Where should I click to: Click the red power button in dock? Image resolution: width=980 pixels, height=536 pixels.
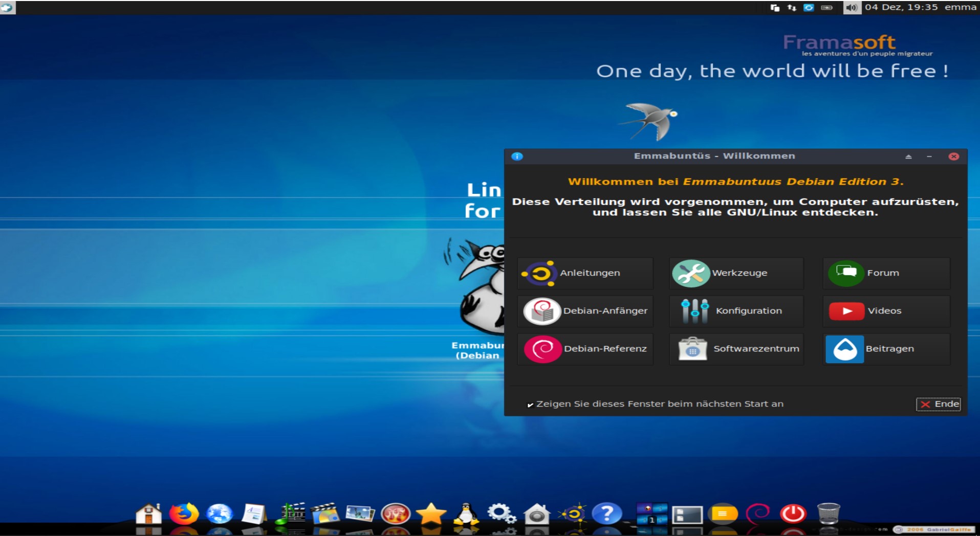tap(793, 513)
